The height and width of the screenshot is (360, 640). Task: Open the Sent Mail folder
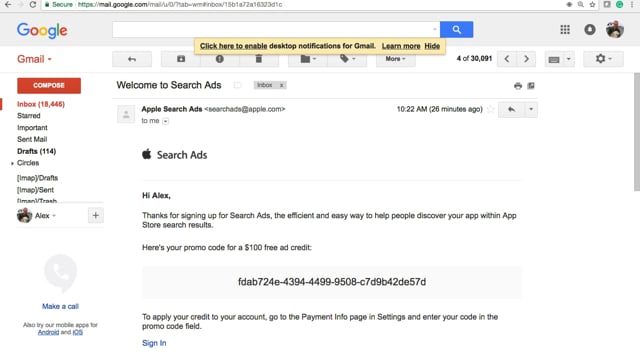tap(32, 139)
